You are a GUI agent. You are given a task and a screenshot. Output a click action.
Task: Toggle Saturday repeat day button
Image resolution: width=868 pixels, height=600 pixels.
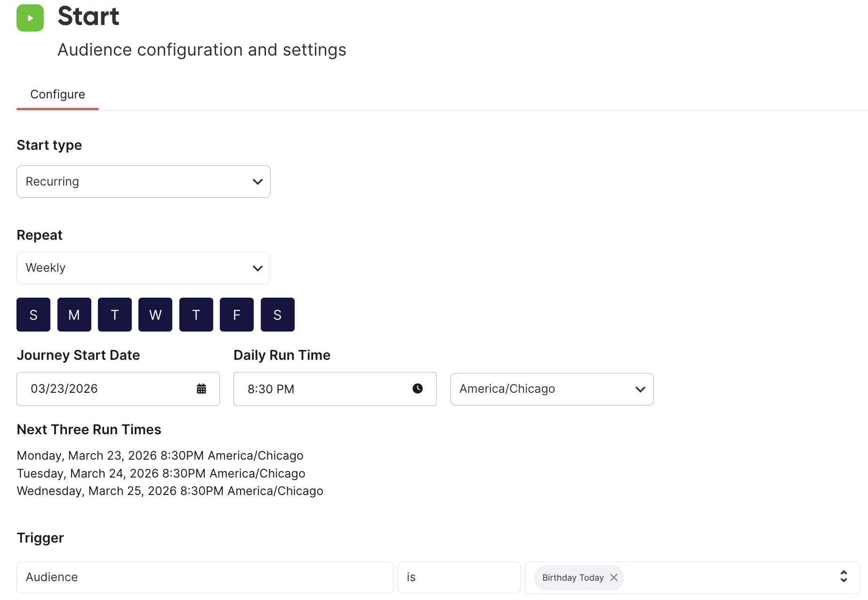(278, 315)
